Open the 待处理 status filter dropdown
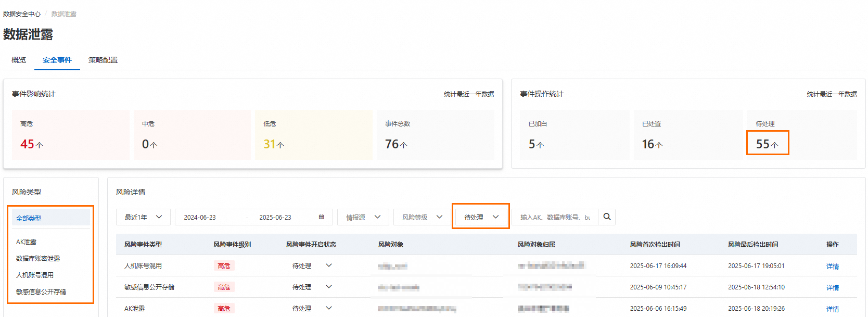 (481, 217)
